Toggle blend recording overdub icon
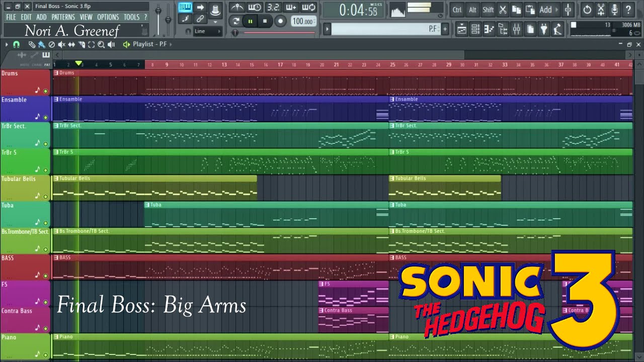Viewport: 644px width, 362px height. click(x=291, y=8)
